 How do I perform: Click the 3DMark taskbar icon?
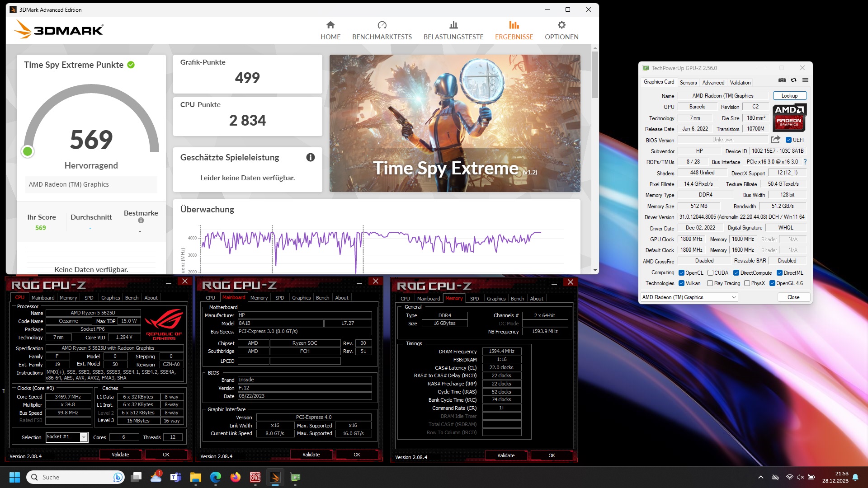tap(275, 477)
